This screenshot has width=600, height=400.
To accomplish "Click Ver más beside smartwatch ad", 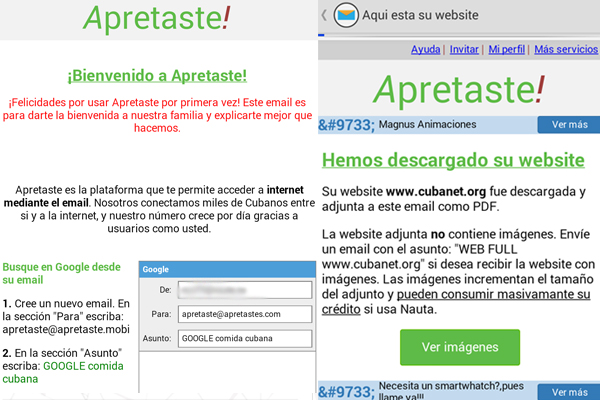I will [x=569, y=392].
